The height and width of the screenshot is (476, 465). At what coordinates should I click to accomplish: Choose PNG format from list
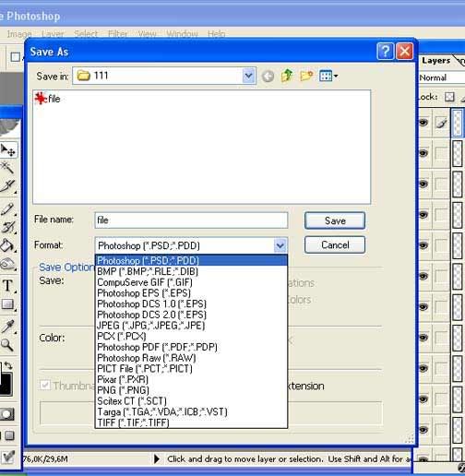pos(191,390)
